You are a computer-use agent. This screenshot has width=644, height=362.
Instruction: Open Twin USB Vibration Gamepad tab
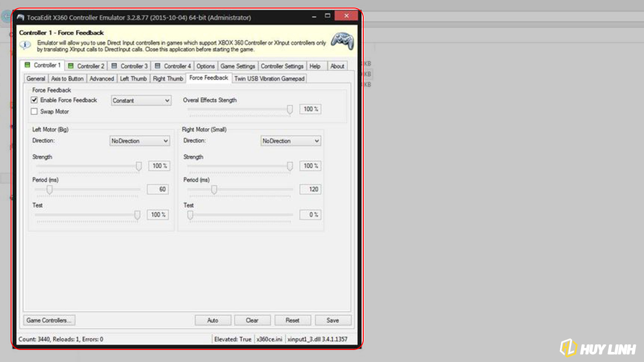tap(270, 78)
